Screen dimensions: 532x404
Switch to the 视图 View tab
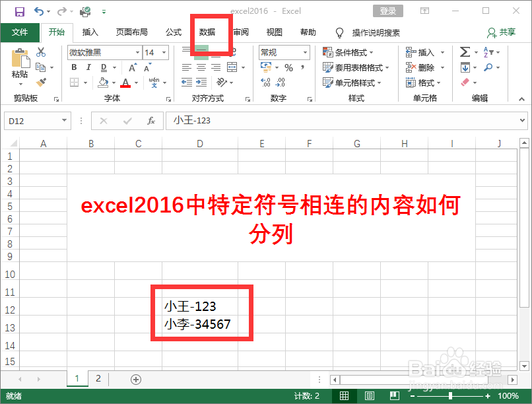pos(275,32)
